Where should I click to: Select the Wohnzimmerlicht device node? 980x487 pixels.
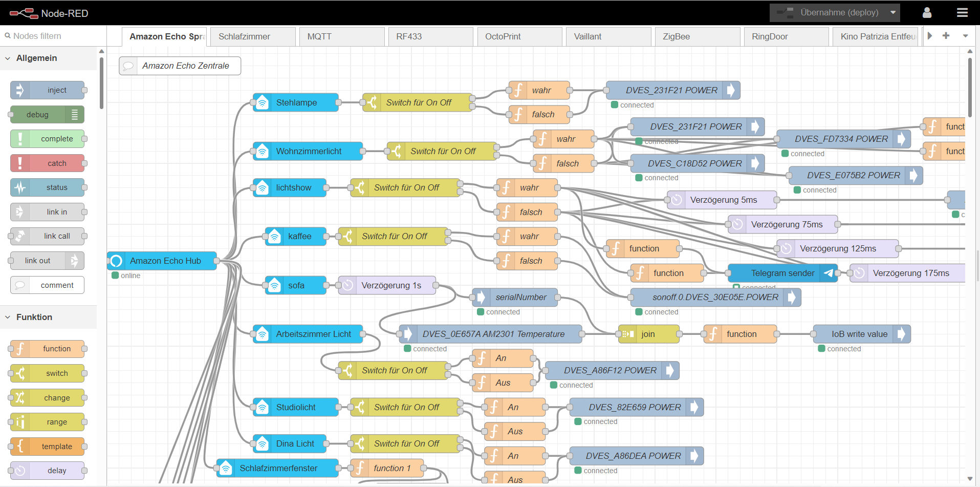(308, 151)
